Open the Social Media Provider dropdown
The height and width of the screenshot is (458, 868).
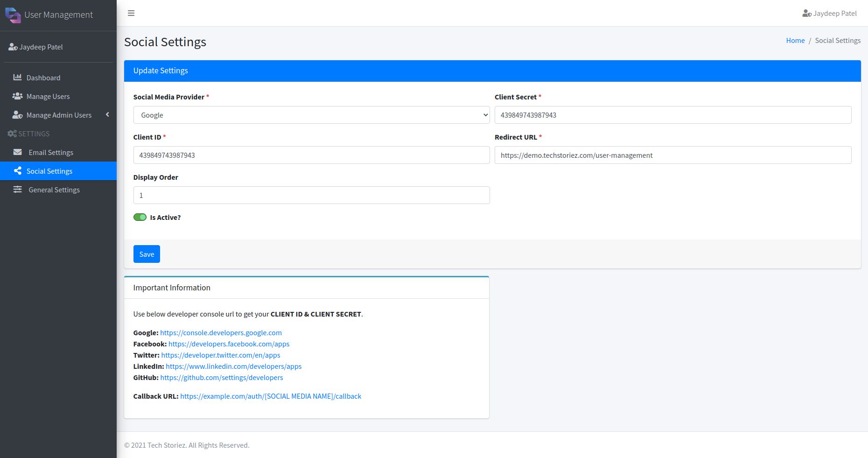(x=311, y=115)
